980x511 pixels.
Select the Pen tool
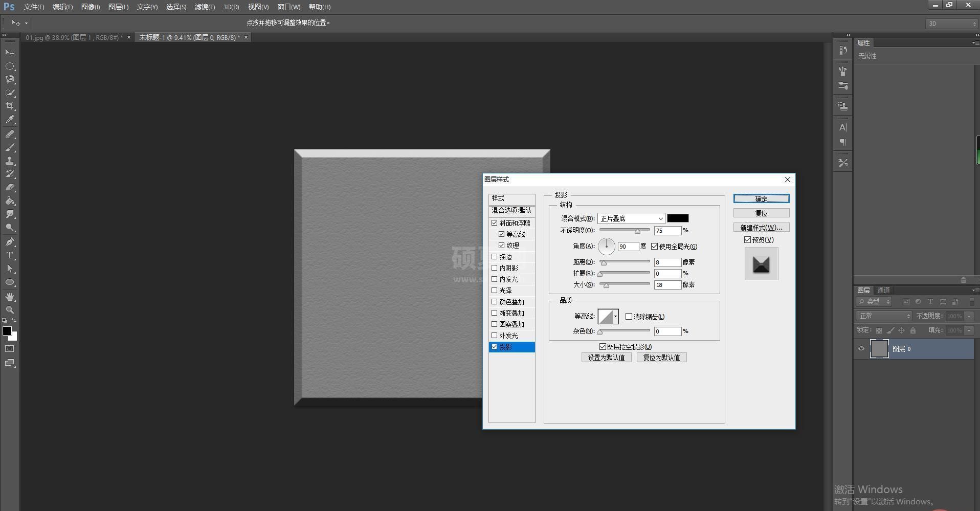10,242
